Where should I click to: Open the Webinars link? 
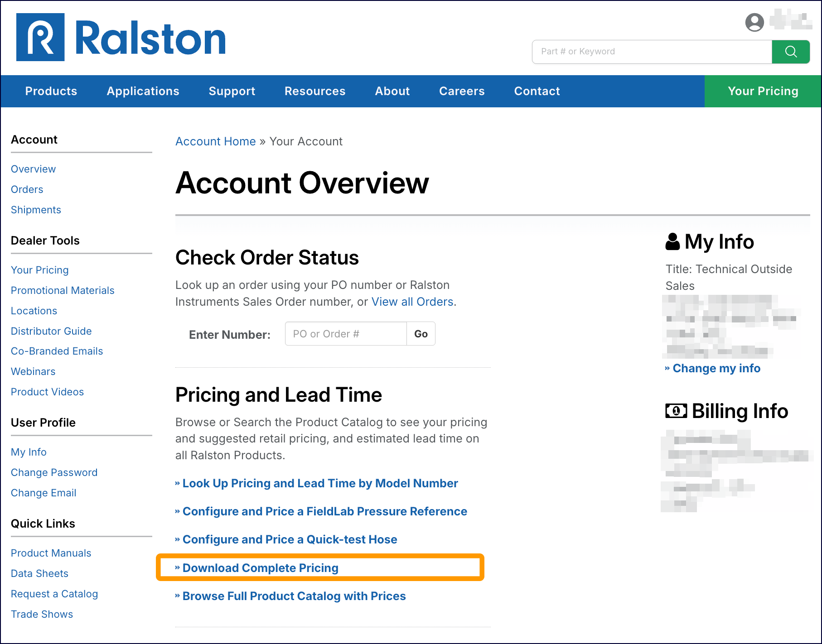coord(33,371)
